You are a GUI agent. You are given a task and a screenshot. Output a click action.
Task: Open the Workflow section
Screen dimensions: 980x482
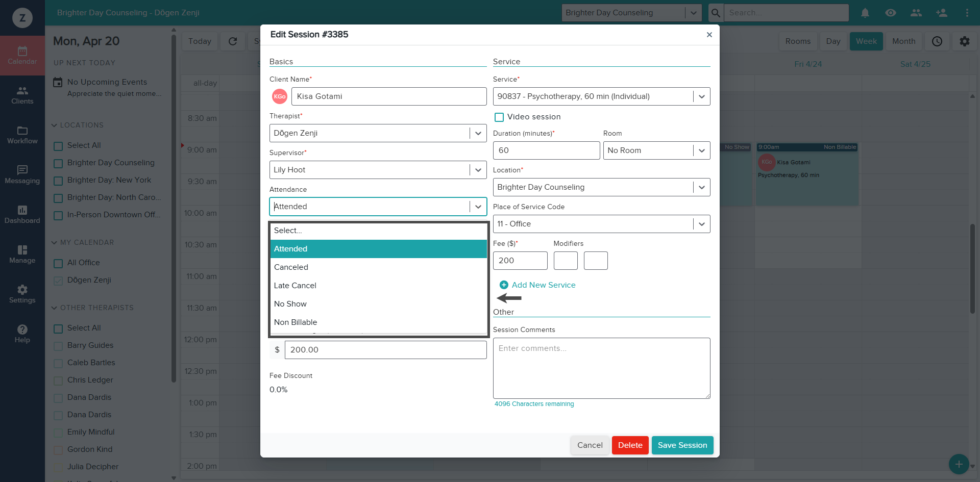22,135
